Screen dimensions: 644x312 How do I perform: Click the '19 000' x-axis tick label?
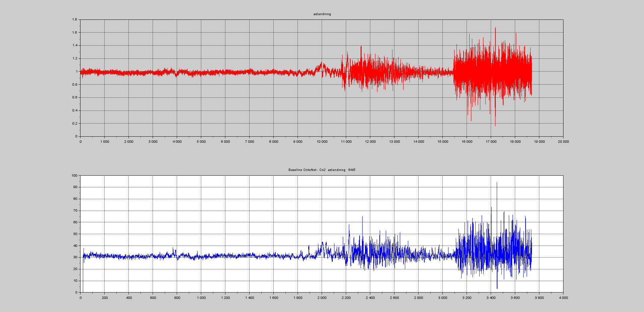(539, 142)
